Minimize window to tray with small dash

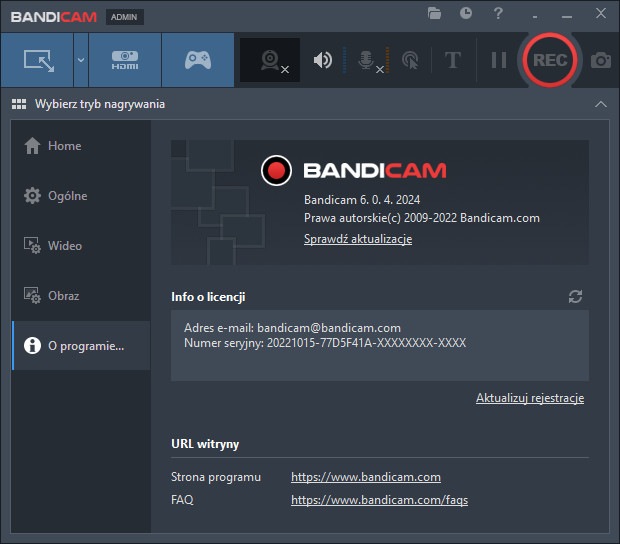[535, 17]
